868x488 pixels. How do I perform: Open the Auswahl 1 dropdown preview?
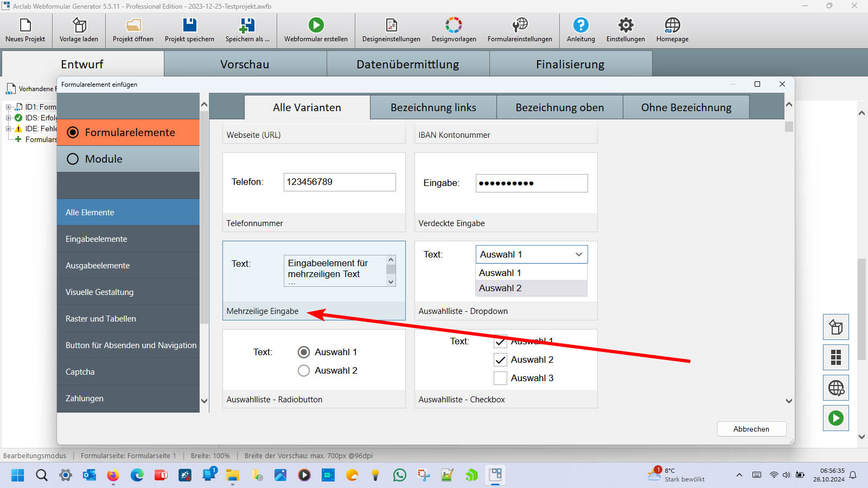[531, 254]
